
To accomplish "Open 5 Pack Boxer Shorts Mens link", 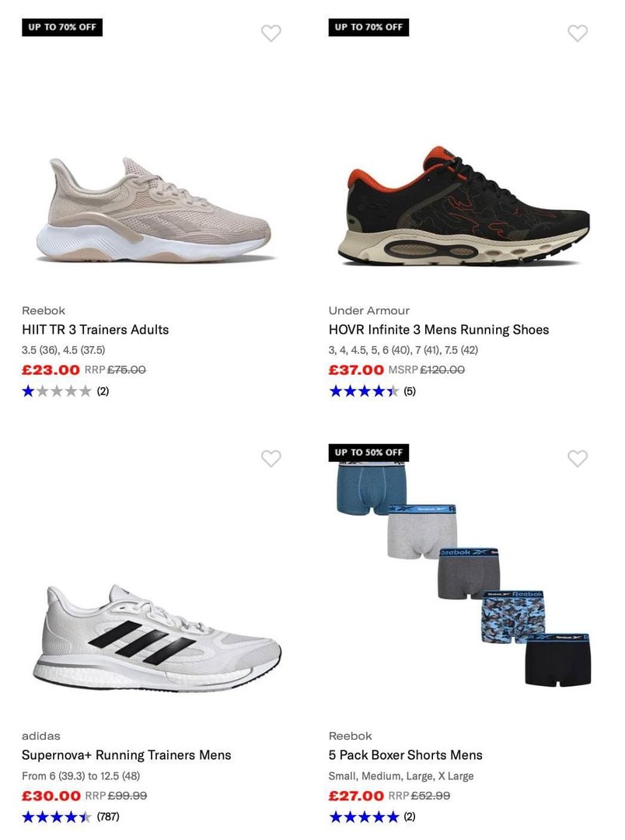I will click(x=406, y=754).
